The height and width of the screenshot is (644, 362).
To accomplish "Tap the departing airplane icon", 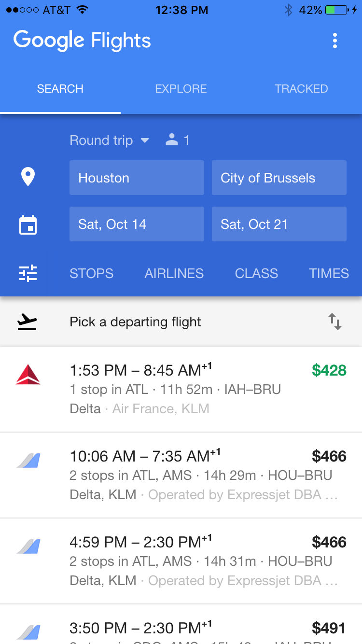I will 28,322.
